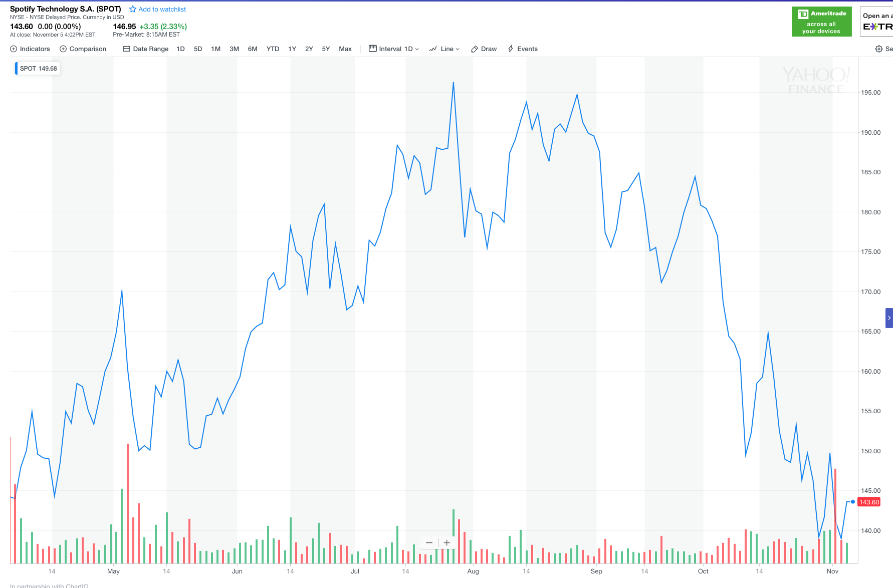
Task: Select the Draw pencil tool
Action: click(475, 49)
